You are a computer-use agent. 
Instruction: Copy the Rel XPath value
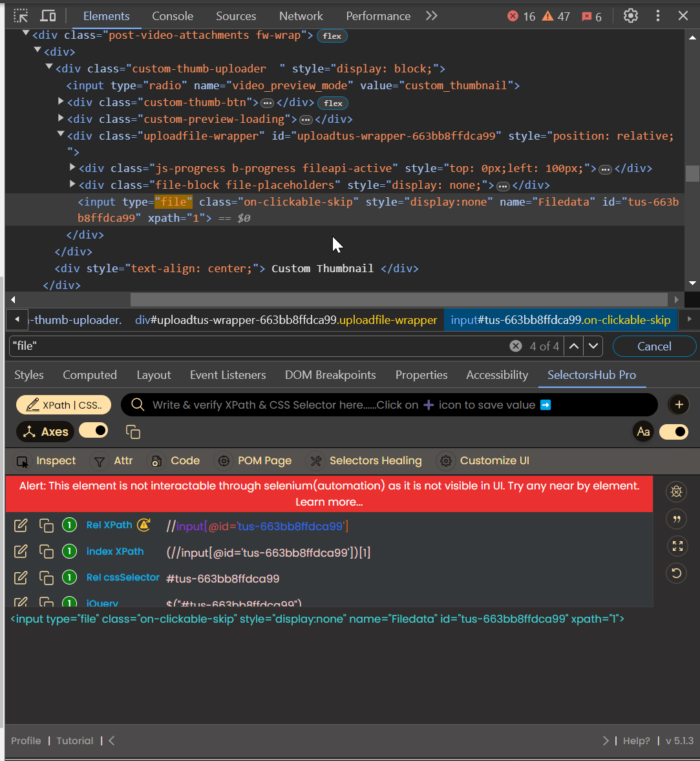(x=46, y=525)
